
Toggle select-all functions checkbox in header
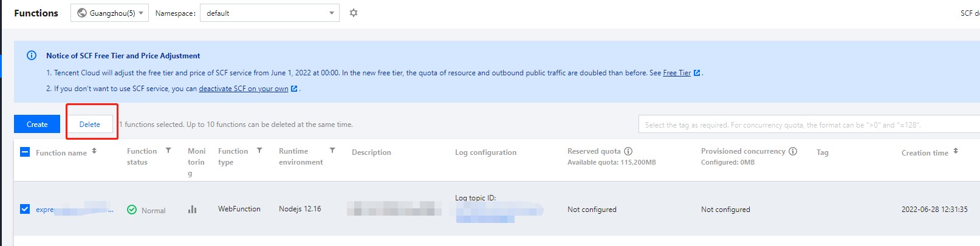[25, 152]
